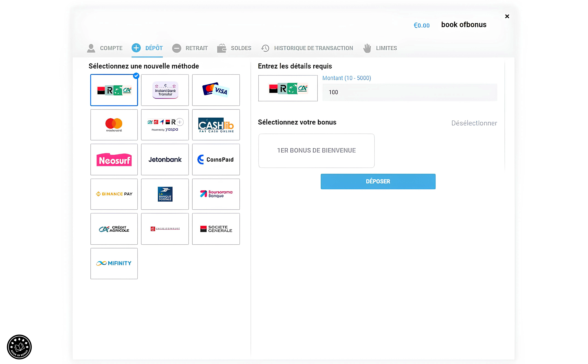This screenshot has height=364, width=588.
Task: Choose the Jetonbank payment option
Action: (x=165, y=159)
